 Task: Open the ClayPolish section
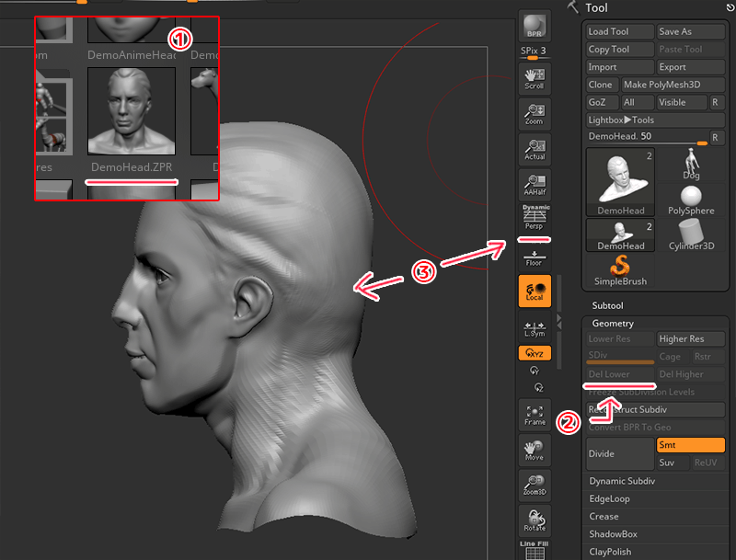tap(657, 552)
